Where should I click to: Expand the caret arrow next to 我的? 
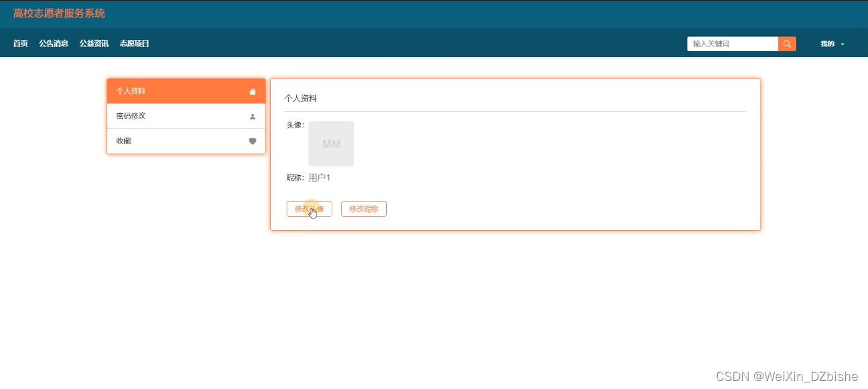(x=843, y=44)
